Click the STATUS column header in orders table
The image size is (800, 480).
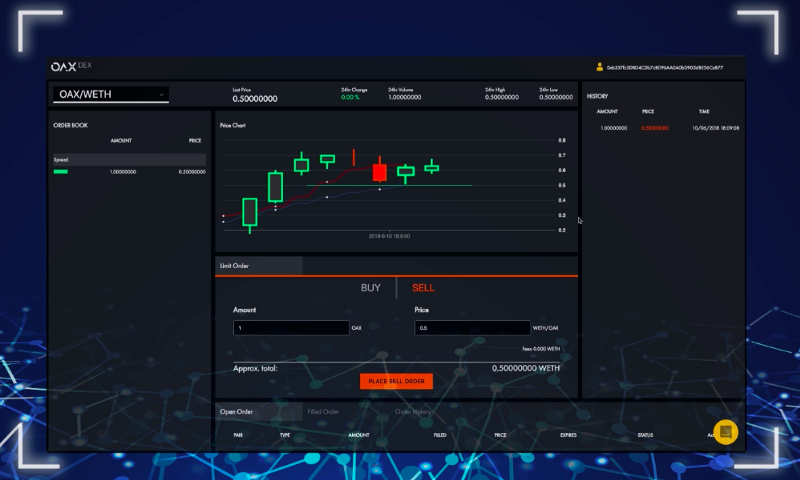tap(645, 435)
